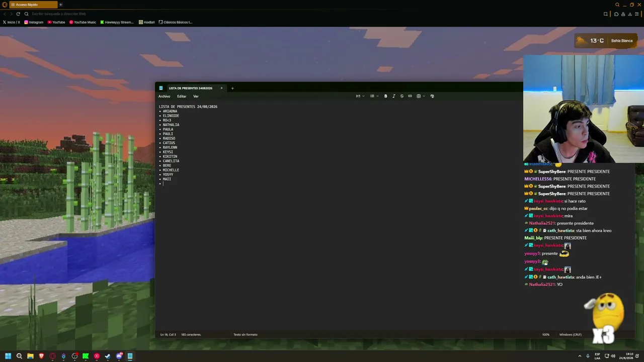
Task: Open the Ver menu
Action: coord(196,97)
